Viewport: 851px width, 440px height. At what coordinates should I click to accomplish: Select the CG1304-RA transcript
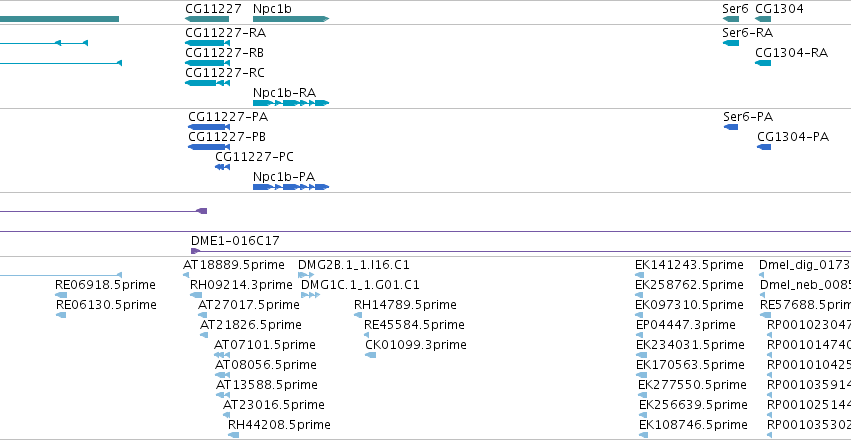click(763, 63)
